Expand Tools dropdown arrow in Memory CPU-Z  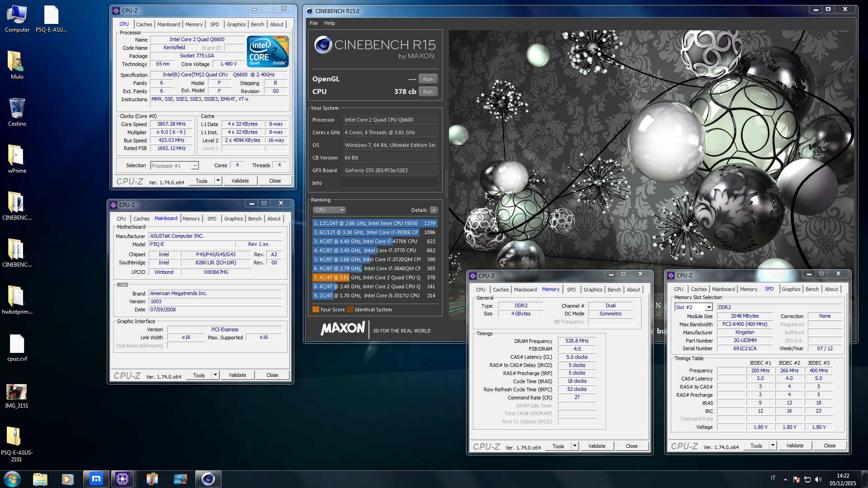point(575,446)
